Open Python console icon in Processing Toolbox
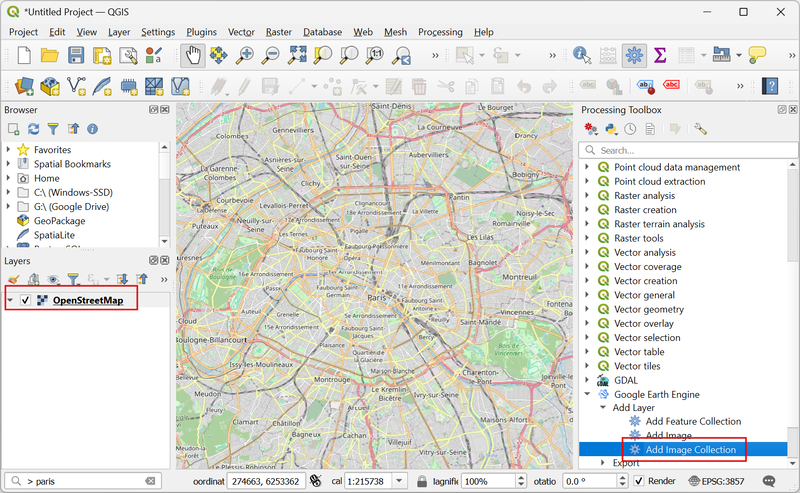 coord(610,129)
